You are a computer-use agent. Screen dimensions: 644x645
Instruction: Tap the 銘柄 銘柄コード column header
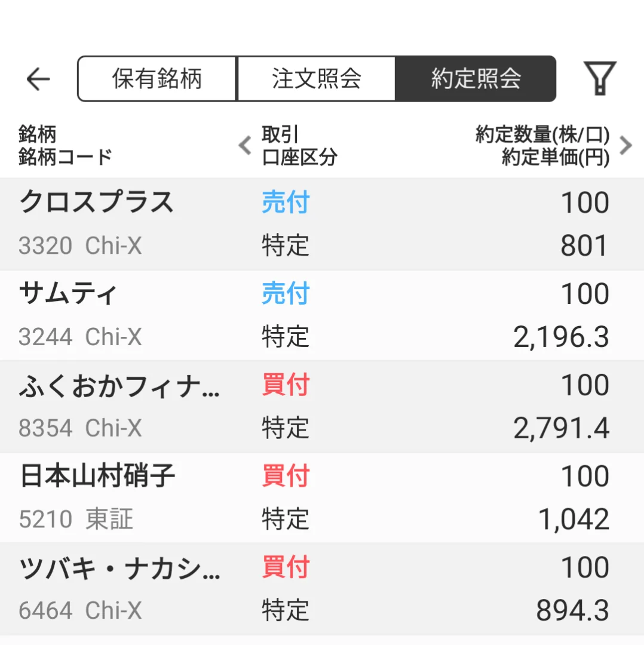point(66,146)
